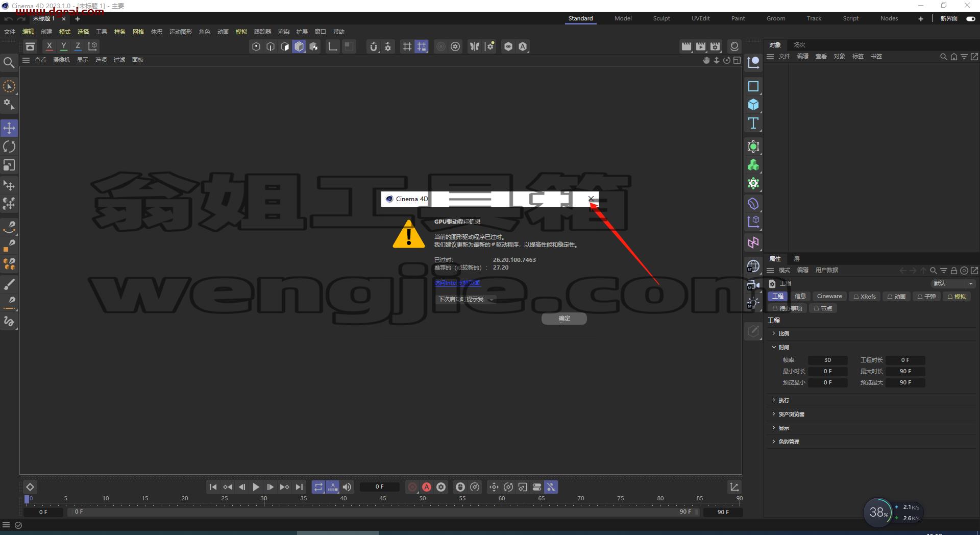Select the Scale tool
Image resolution: width=980 pixels, height=535 pixels.
[x=9, y=165]
